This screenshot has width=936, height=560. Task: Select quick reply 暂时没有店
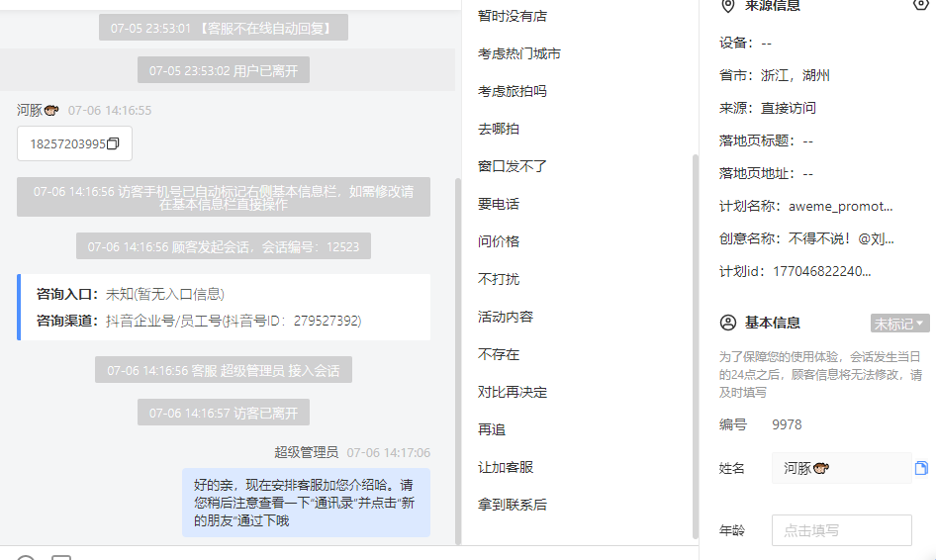point(513,16)
